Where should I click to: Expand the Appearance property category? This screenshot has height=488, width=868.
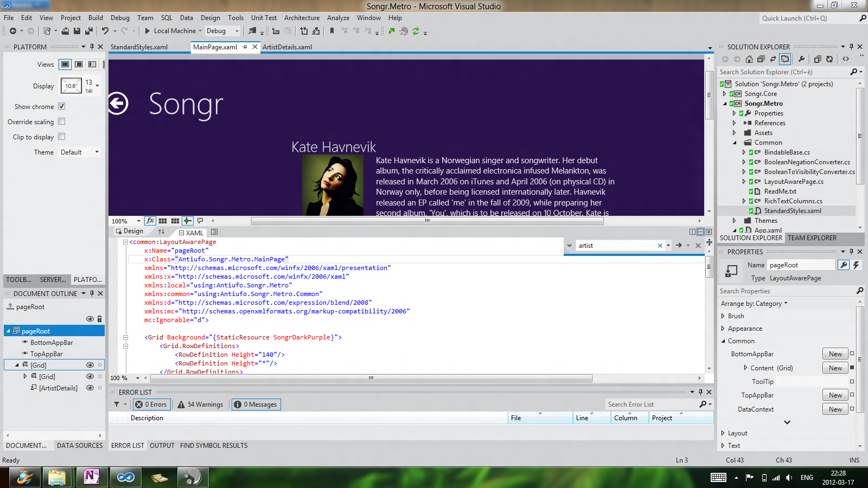pyautogui.click(x=723, y=329)
